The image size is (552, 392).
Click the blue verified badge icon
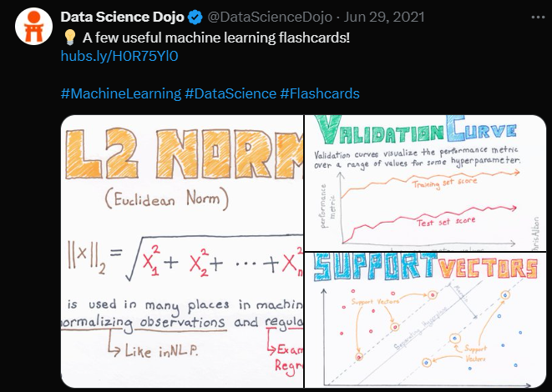point(195,18)
